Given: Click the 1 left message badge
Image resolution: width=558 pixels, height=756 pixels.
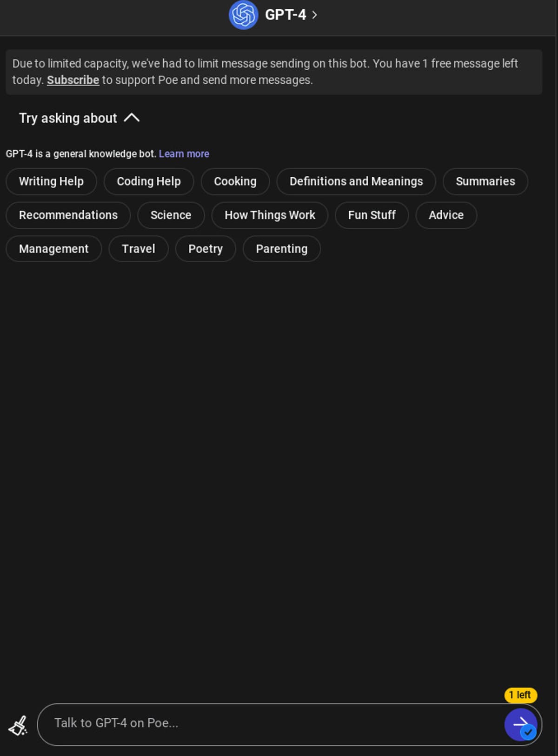Looking at the screenshot, I should coord(520,695).
